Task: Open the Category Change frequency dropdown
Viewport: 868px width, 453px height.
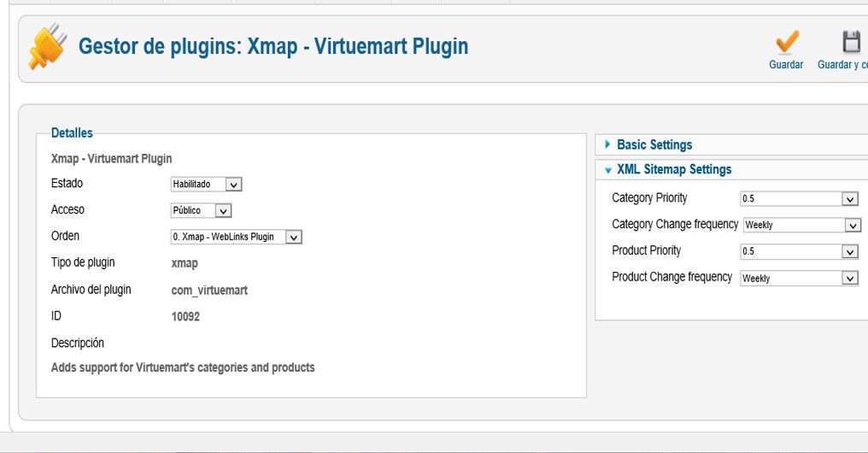Action: (x=801, y=225)
